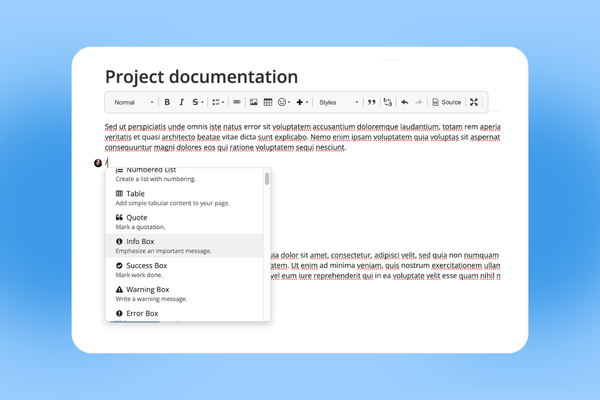This screenshot has width=600, height=400.
Task: Click the user avatar beside the cursor line
Action: pyautogui.click(x=98, y=163)
